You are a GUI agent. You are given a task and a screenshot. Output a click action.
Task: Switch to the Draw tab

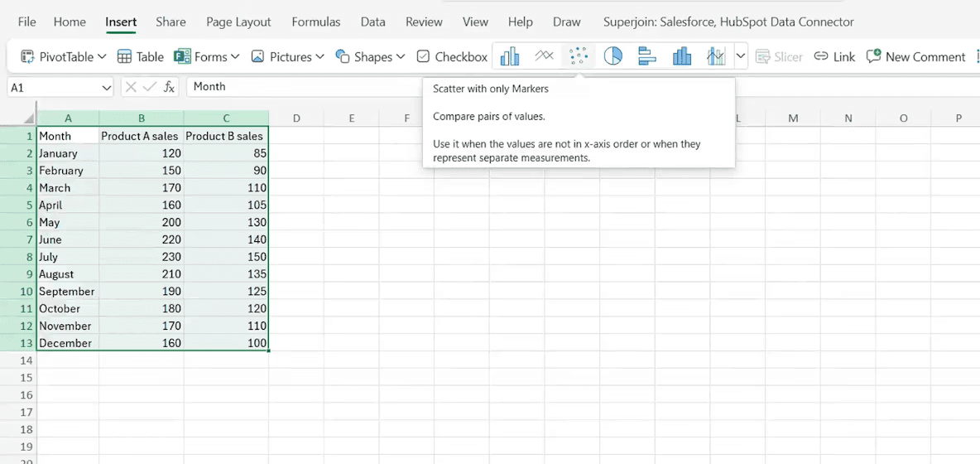[x=567, y=22]
